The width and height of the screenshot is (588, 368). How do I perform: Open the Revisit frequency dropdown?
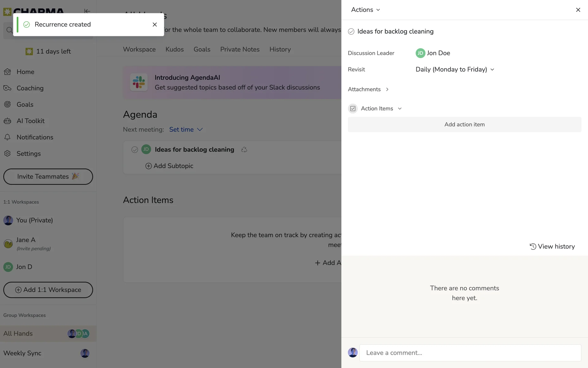[x=455, y=70]
